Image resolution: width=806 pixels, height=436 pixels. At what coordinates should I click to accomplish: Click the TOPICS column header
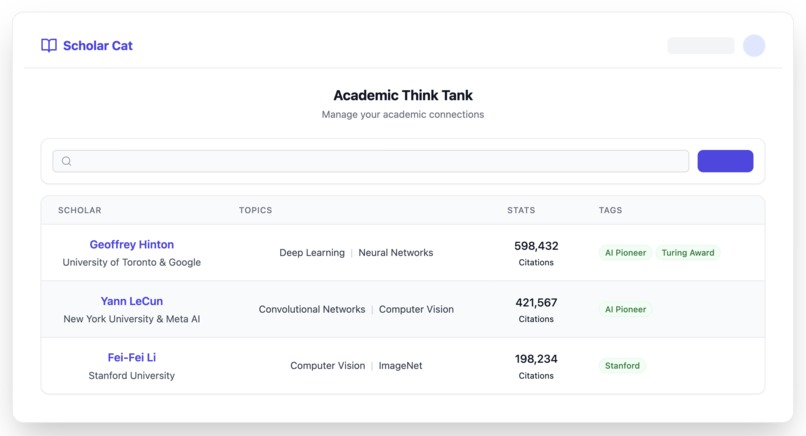click(255, 210)
